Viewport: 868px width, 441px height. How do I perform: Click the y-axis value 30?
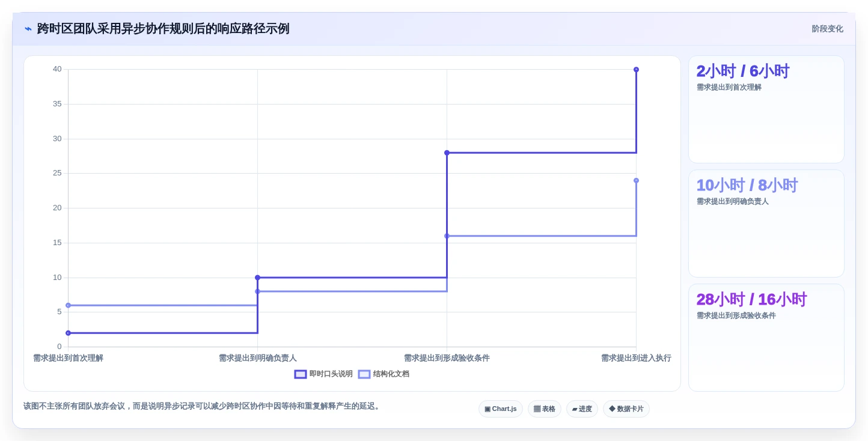57,139
